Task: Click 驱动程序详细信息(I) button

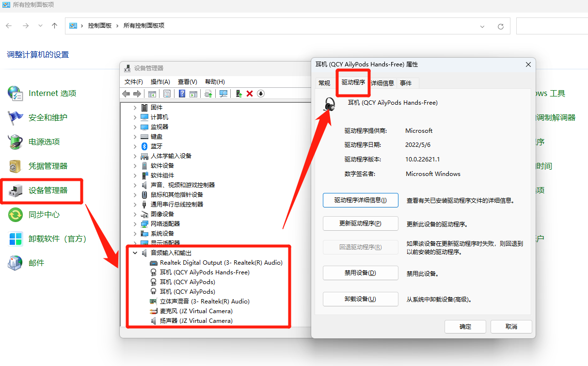Action: 361,200
